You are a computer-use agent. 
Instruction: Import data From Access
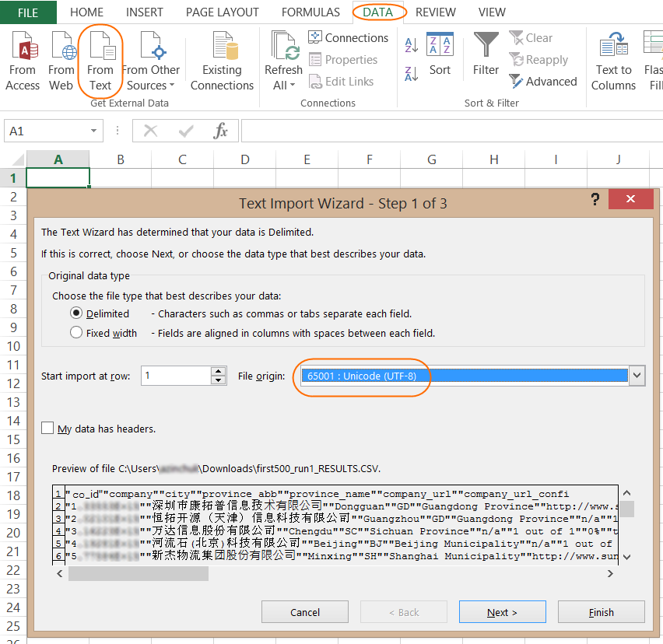coord(23,61)
